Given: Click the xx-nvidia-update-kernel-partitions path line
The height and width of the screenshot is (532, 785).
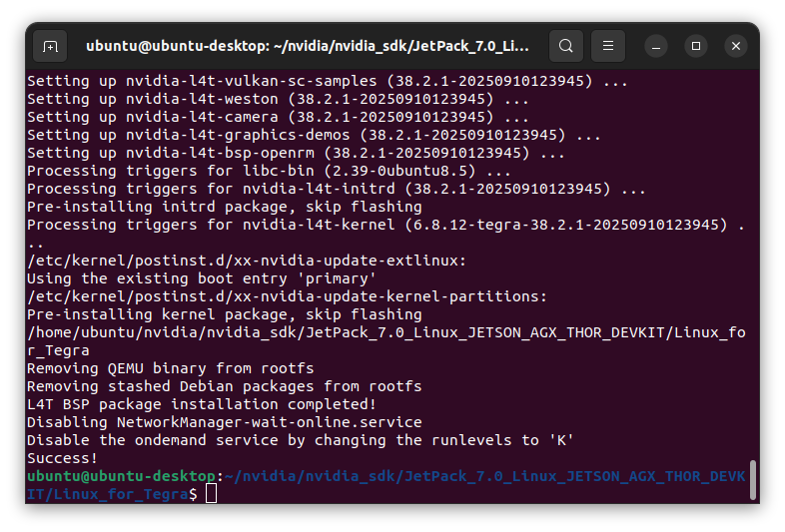Looking at the screenshot, I should tap(287, 296).
